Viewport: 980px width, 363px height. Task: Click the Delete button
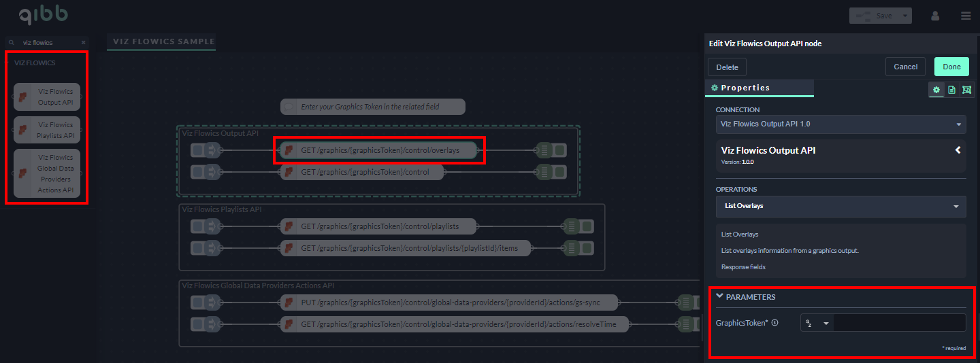tap(727, 67)
